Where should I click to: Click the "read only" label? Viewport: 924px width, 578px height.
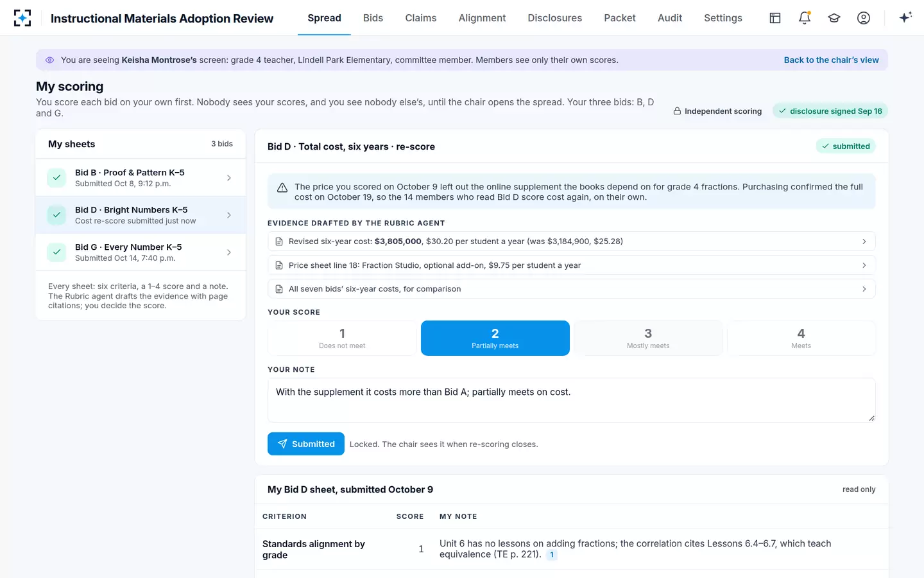[859, 489]
